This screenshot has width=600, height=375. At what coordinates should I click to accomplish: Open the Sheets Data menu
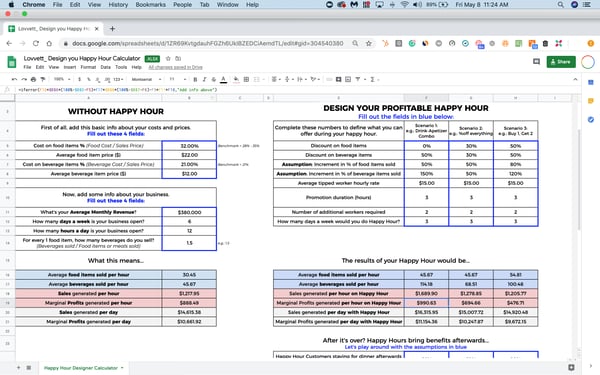point(105,67)
